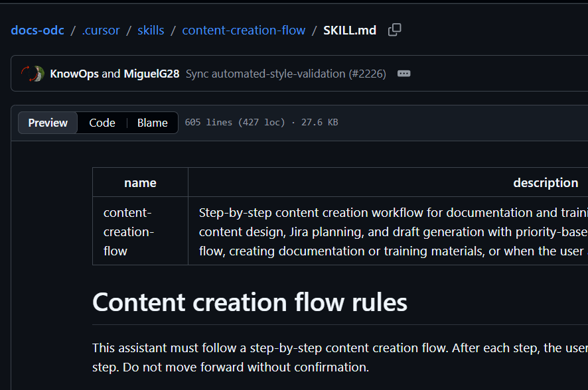Copy the SKILL.md file path
The image size is (588, 390).
click(395, 30)
